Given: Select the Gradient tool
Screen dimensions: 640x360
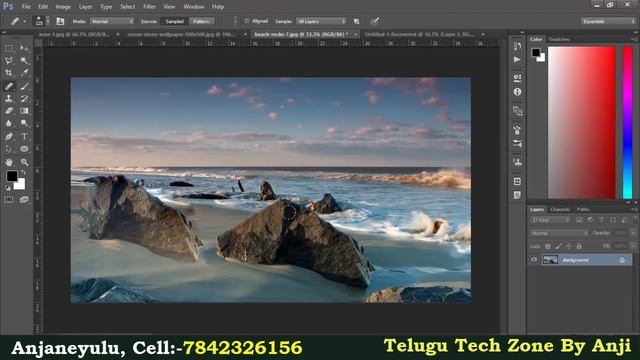Looking at the screenshot, I should (24, 111).
